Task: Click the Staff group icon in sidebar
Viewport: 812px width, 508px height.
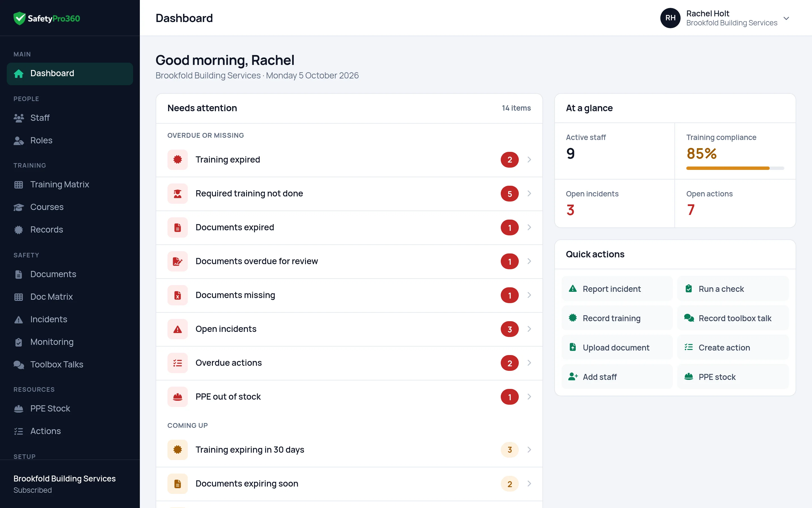Action: (x=19, y=118)
